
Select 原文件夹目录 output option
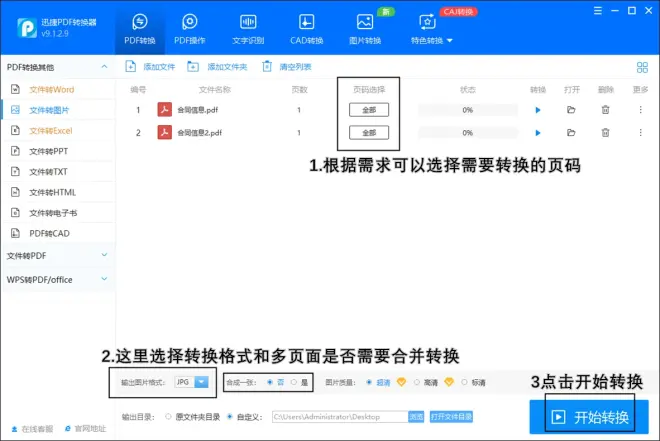(x=192, y=417)
